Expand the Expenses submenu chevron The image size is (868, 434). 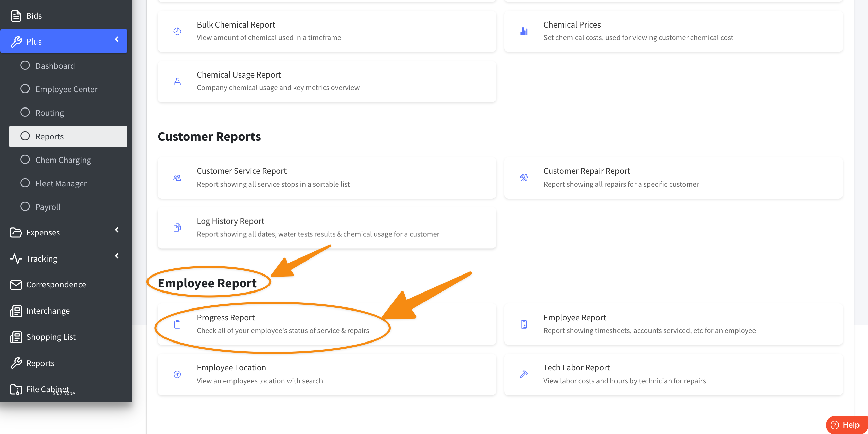click(x=117, y=230)
